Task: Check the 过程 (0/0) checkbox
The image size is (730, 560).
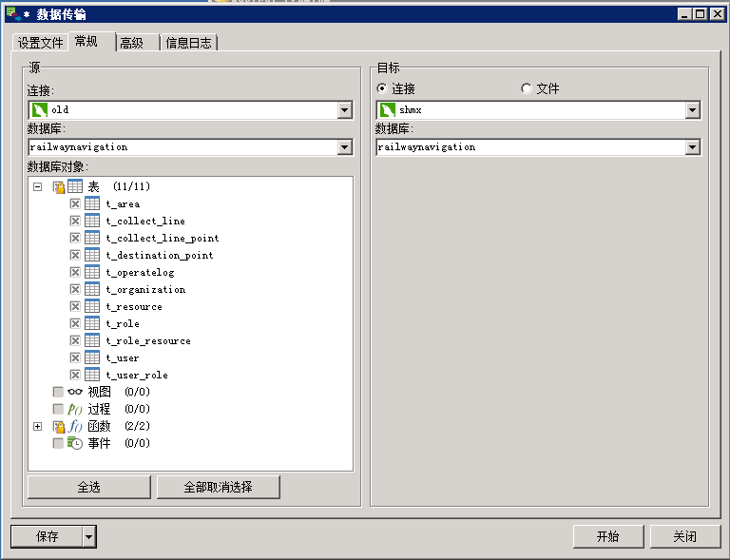Action: [58, 409]
